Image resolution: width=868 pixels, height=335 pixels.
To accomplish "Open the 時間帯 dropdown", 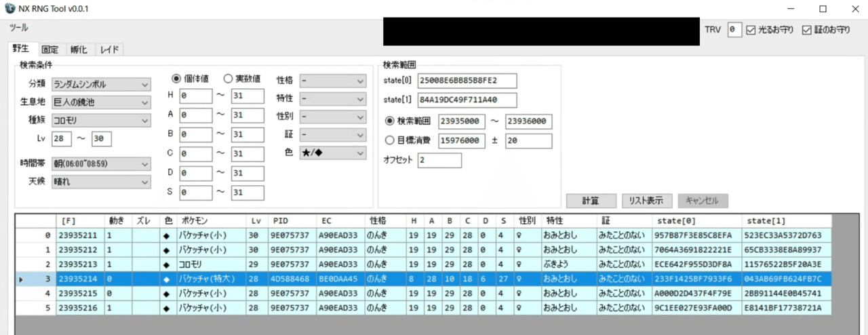I will [102, 163].
